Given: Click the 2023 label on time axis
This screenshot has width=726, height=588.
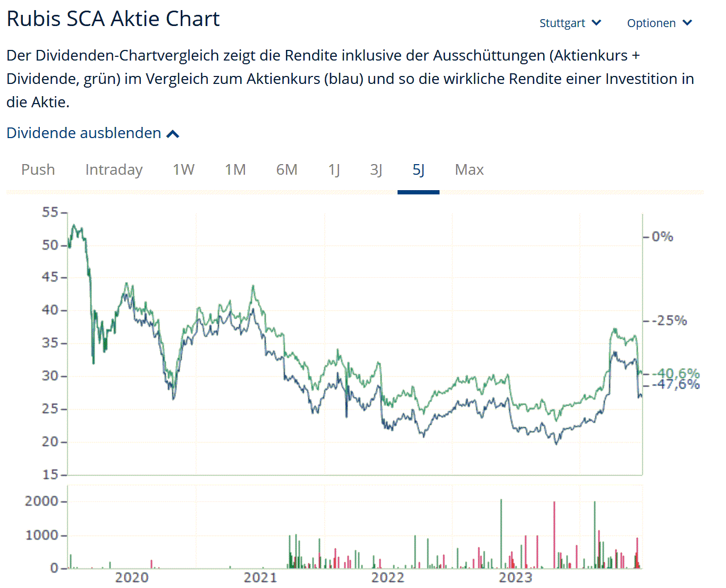Looking at the screenshot, I should pos(516,577).
